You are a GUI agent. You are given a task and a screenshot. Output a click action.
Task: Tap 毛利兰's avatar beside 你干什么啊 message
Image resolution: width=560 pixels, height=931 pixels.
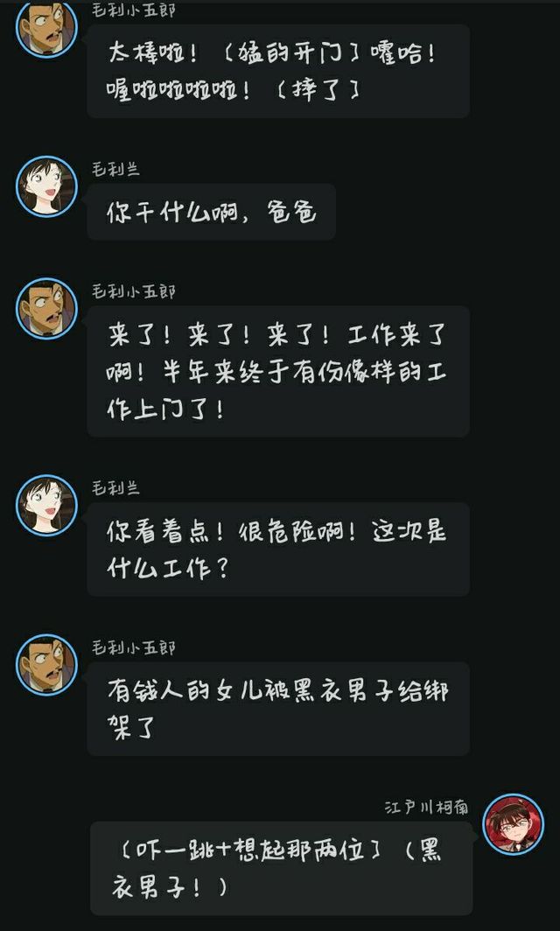(x=46, y=186)
